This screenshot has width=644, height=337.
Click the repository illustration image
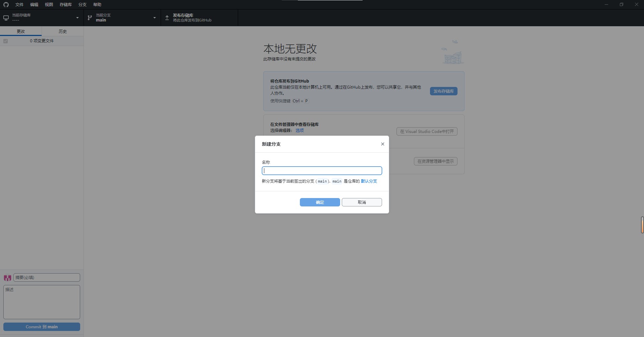tap(452, 52)
